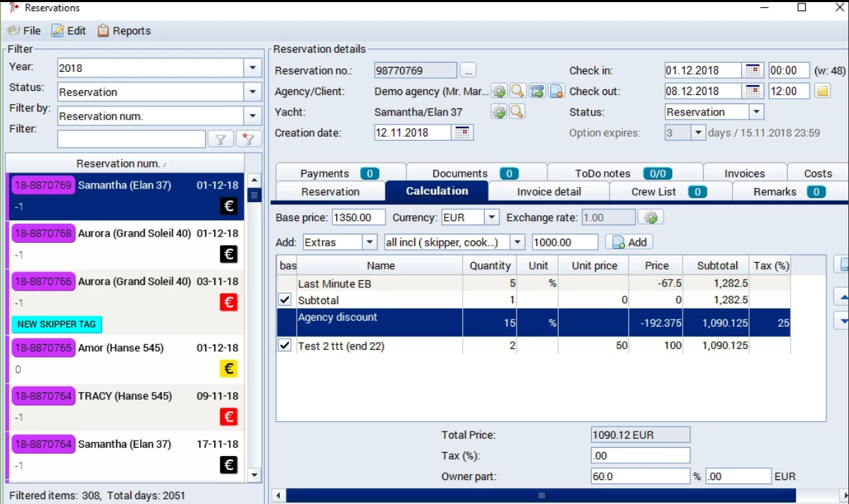Select reservation Aurora (Grand Soleil 40) 03-11-18

point(125,302)
